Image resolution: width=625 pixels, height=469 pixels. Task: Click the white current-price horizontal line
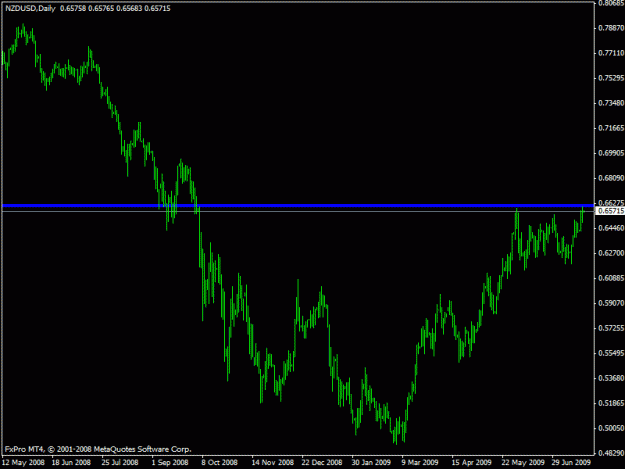point(298,211)
